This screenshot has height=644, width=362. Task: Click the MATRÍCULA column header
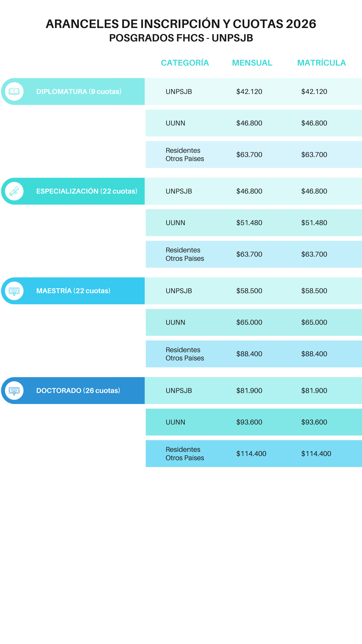click(321, 63)
